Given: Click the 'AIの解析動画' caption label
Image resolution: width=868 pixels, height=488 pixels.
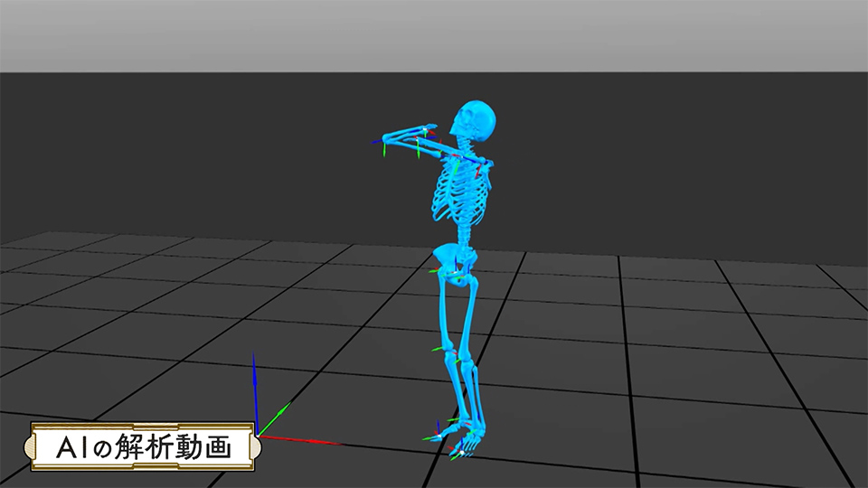Looking at the screenshot, I should 143,446.
